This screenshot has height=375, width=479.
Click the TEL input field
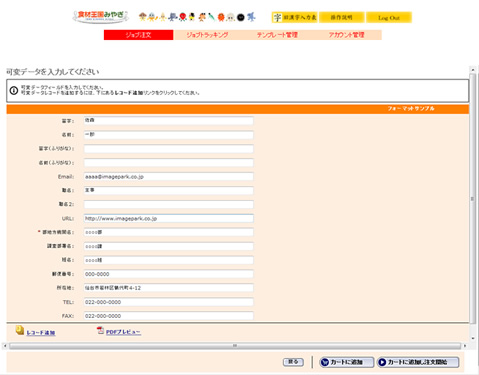click(x=168, y=302)
